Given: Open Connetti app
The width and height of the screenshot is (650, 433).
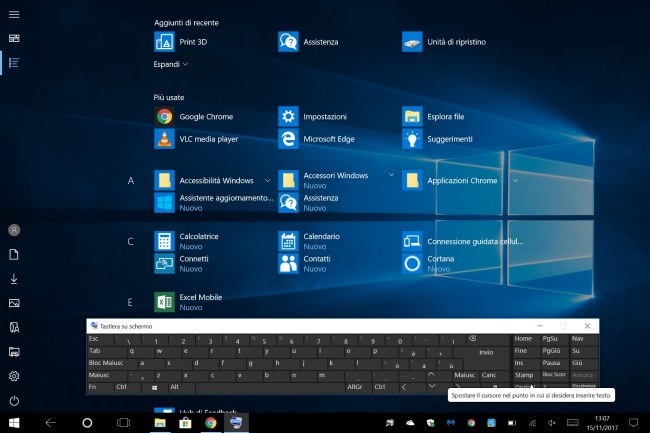Looking at the screenshot, I should [182, 264].
